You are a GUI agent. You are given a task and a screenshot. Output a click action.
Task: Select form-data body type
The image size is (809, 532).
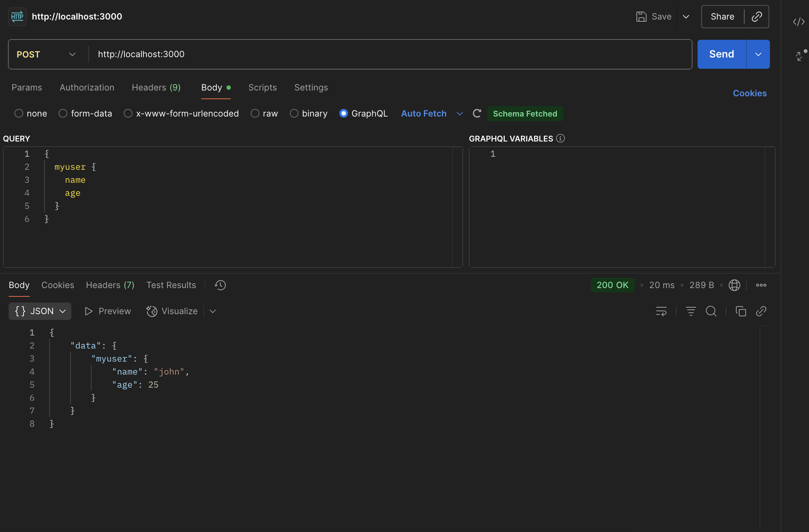(x=63, y=114)
